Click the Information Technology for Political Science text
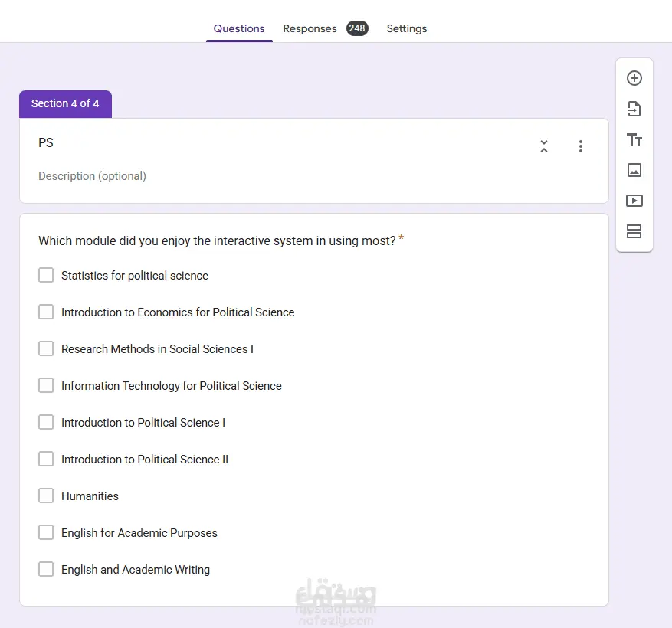672x628 pixels. click(x=172, y=386)
